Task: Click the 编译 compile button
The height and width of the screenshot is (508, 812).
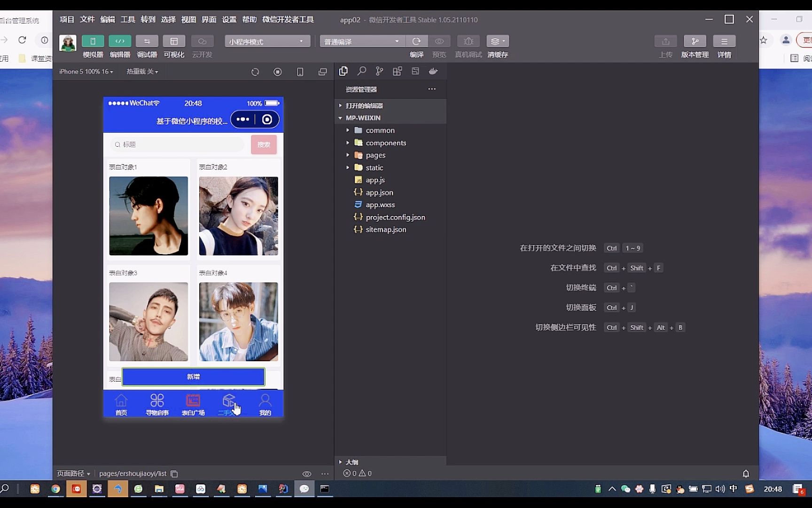Action: coord(417,41)
